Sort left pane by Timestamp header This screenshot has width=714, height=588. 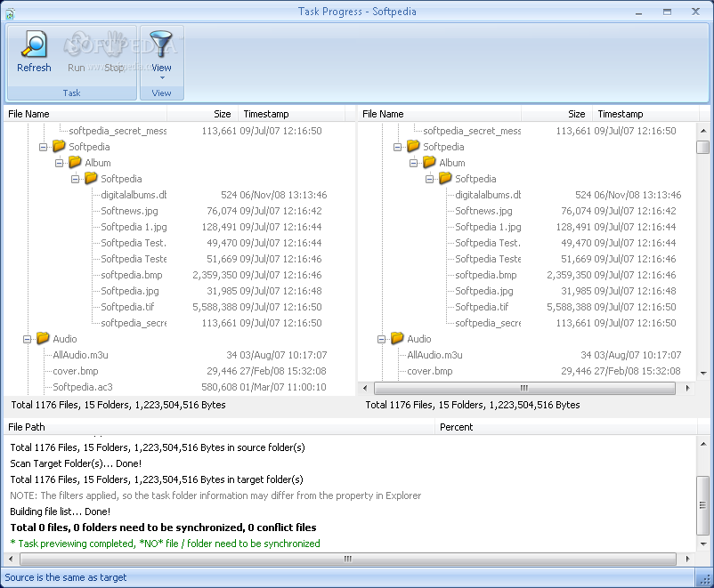click(x=291, y=114)
